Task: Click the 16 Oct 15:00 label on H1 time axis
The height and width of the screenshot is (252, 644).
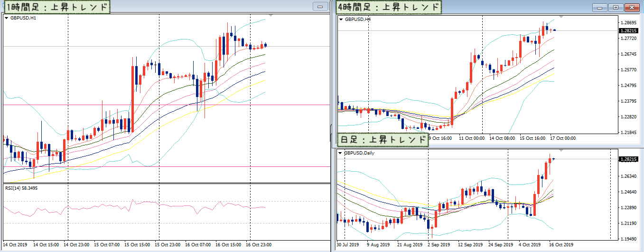Action: coord(228,245)
